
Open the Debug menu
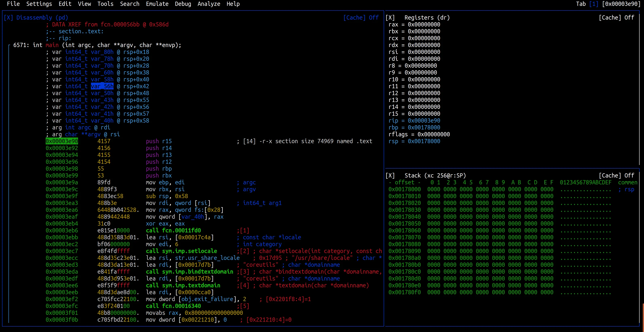pyautogui.click(x=183, y=4)
